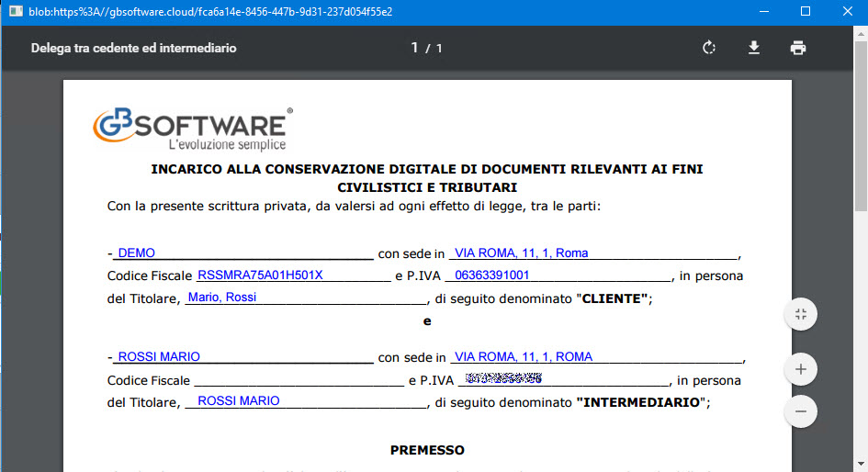The image size is (868, 472).
Task: Click the Titolare name 'Mario, Rossi'
Action: 222,298
